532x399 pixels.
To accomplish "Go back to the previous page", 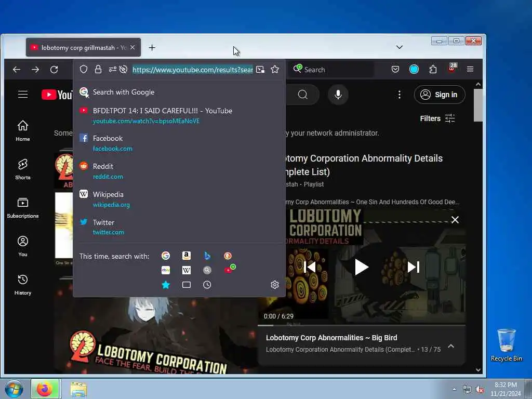I will tap(17, 70).
